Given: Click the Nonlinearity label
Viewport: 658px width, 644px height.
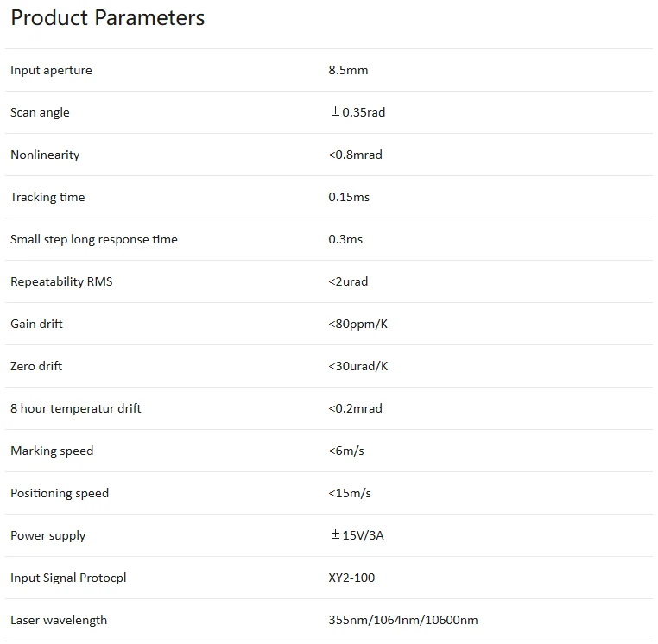Looking at the screenshot, I should pyautogui.click(x=45, y=155).
